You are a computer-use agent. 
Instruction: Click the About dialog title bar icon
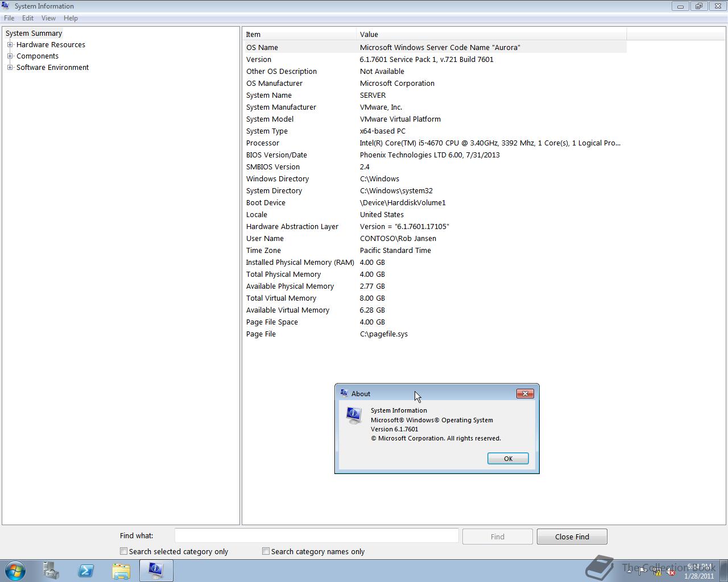344,393
